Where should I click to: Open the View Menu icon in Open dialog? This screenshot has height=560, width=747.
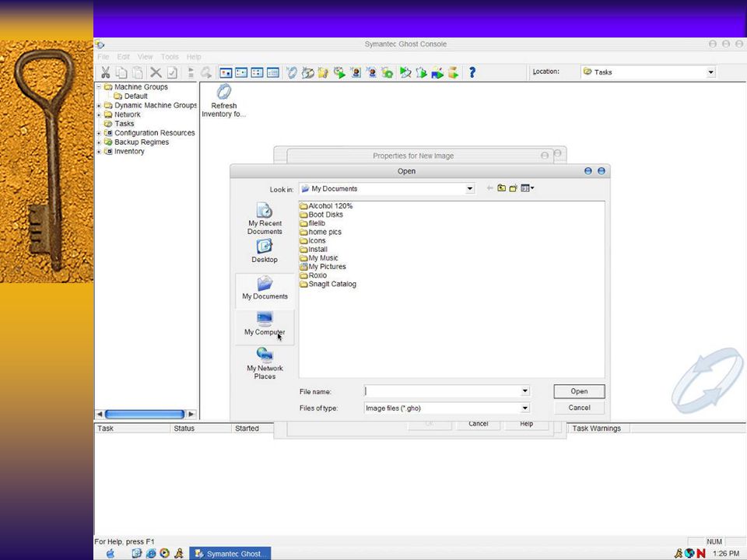pos(528,188)
